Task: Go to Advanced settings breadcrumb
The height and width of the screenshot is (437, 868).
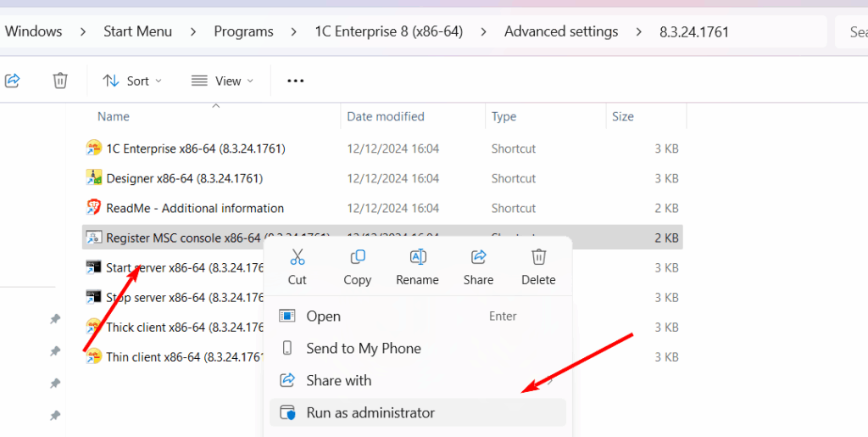Action: (561, 31)
